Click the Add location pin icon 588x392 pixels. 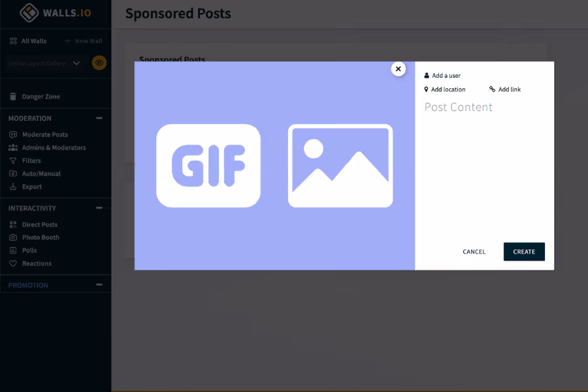(x=426, y=90)
